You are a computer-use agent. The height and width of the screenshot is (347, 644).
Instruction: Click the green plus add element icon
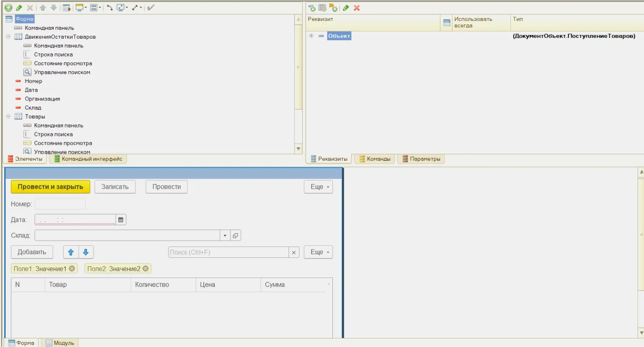8,8
